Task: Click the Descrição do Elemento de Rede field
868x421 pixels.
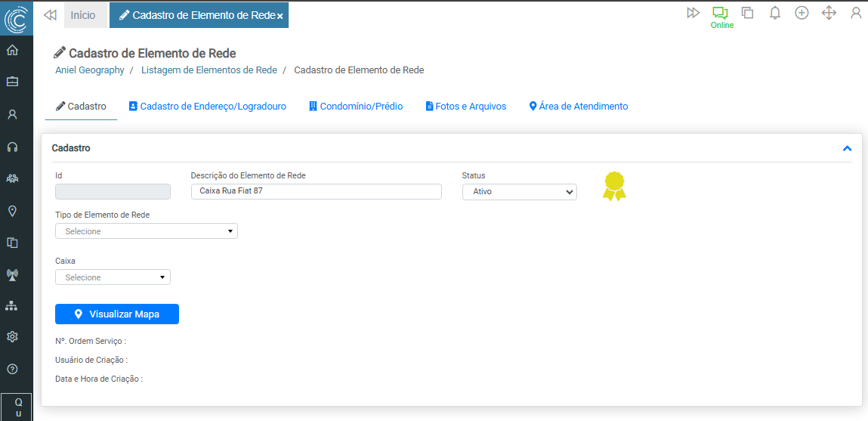Action: coord(316,191)
